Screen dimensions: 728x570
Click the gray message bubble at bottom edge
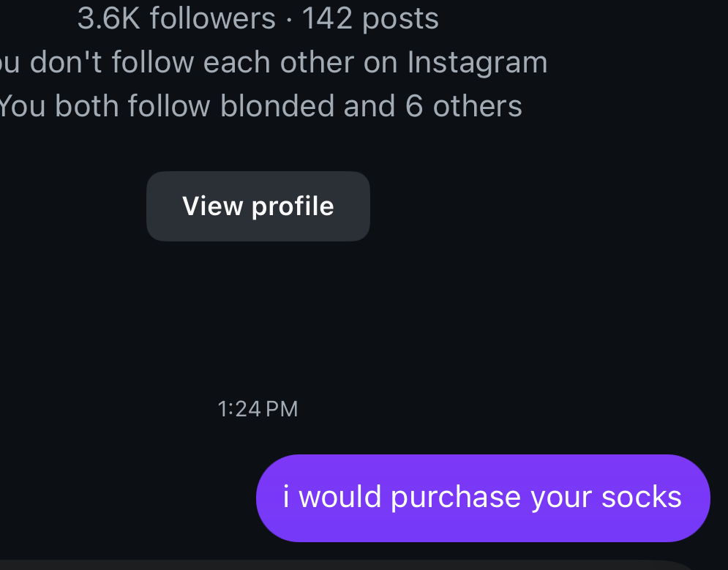[344, 566]
